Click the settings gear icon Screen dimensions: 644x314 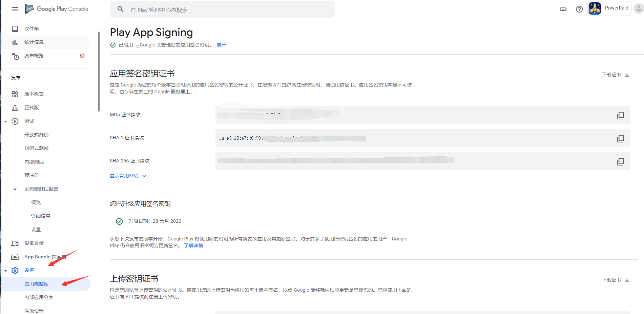15,271
